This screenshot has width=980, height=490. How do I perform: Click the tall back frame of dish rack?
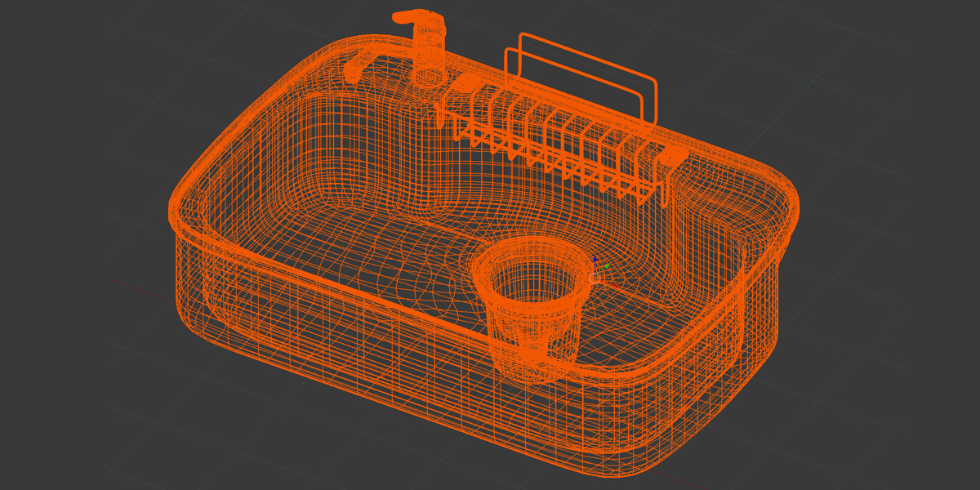(x=588, y=56)
